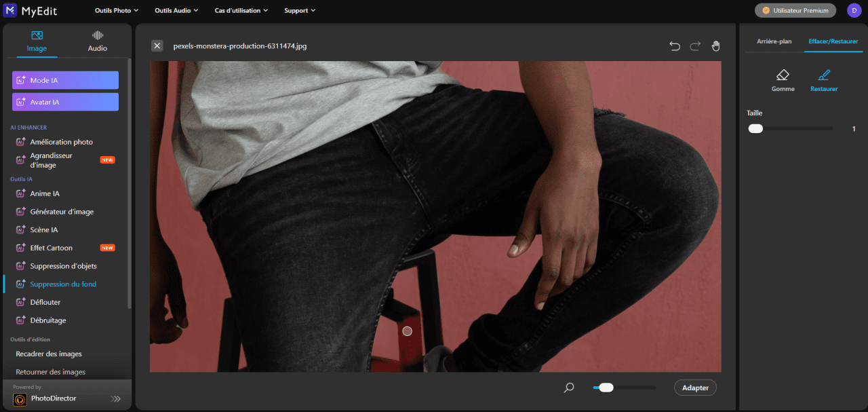Select Agrandisseur d'image tool
This screenshot has width=868, height=412.
click(66, 160)
